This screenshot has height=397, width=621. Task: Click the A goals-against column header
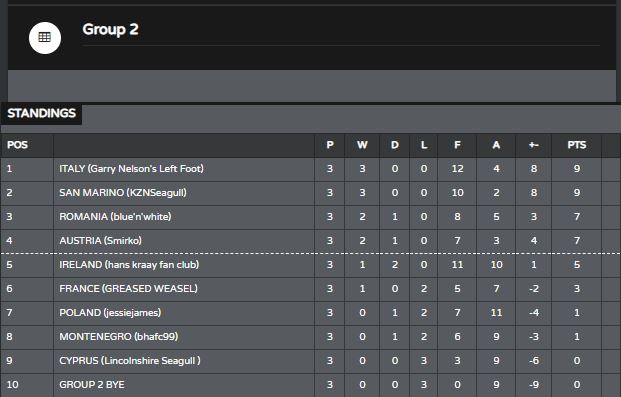(496, 145)
